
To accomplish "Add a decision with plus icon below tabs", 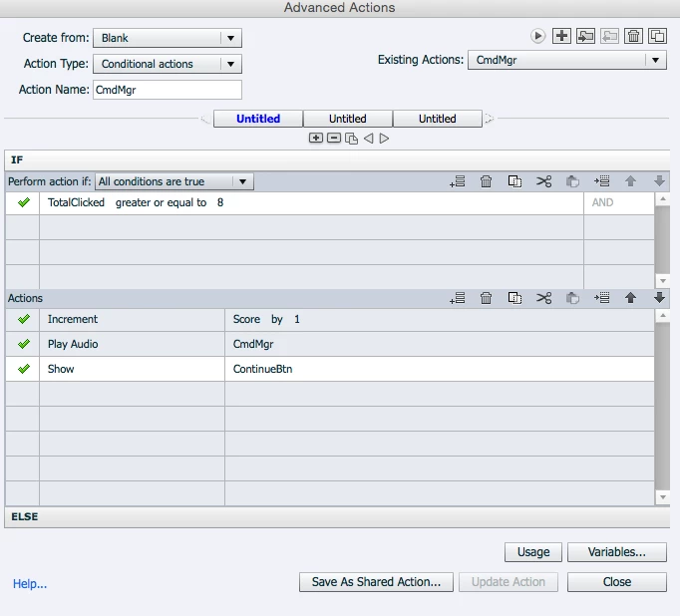I will coord(316,138).
